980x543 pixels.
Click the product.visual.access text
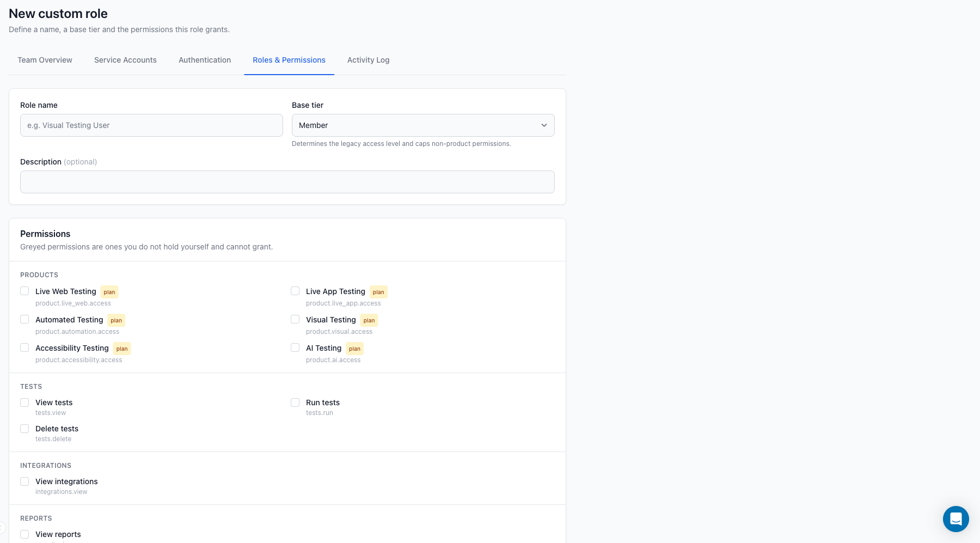(339, 332)
